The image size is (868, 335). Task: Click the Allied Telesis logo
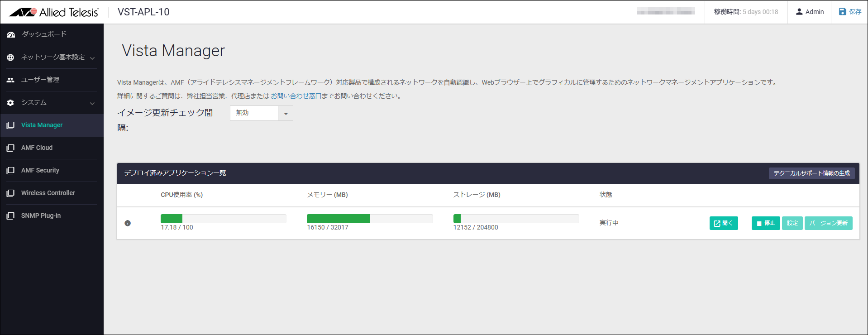(53, 12)
